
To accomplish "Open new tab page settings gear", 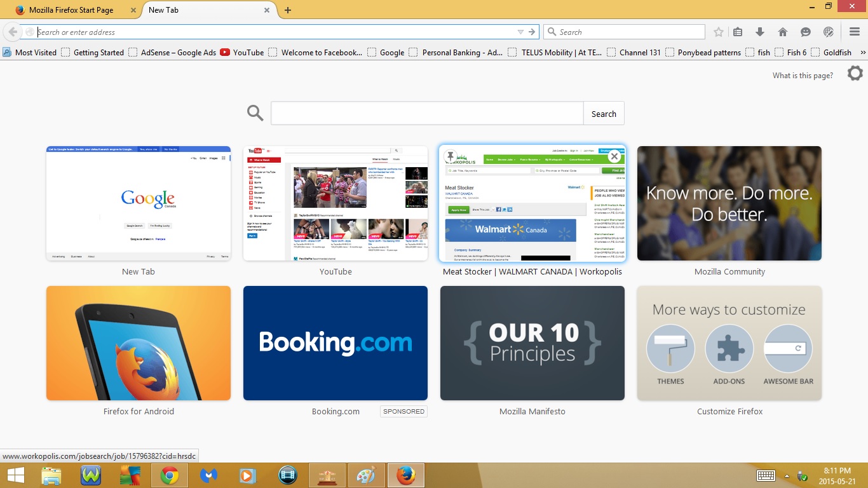I will pos(855,74).
